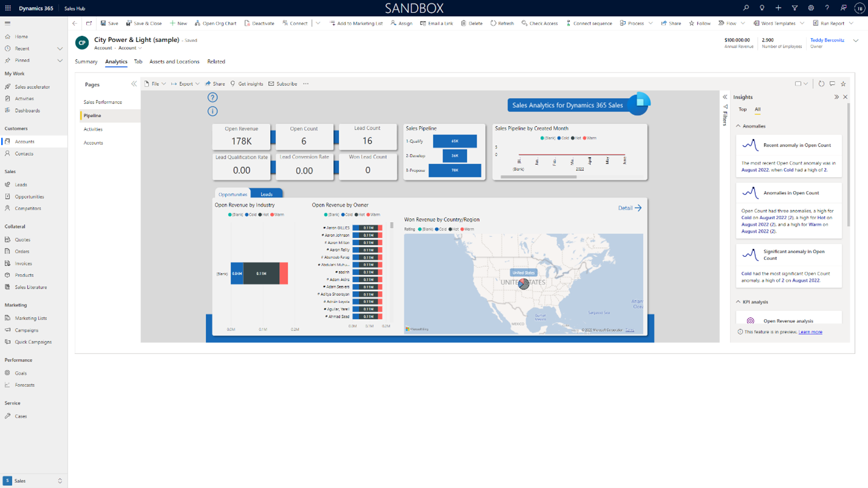Click Add to Marketing List
Screen dimensions: 868x488
[356, 23]
